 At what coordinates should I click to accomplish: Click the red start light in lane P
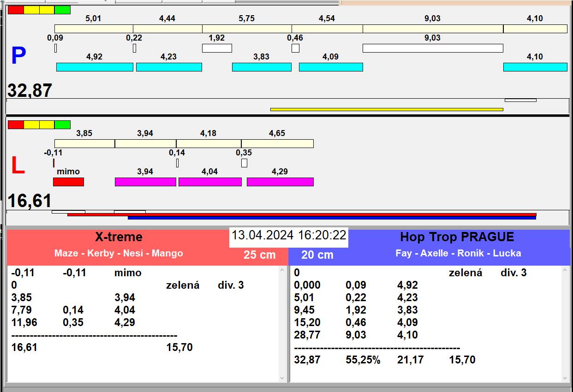click(x=16, y=10)
